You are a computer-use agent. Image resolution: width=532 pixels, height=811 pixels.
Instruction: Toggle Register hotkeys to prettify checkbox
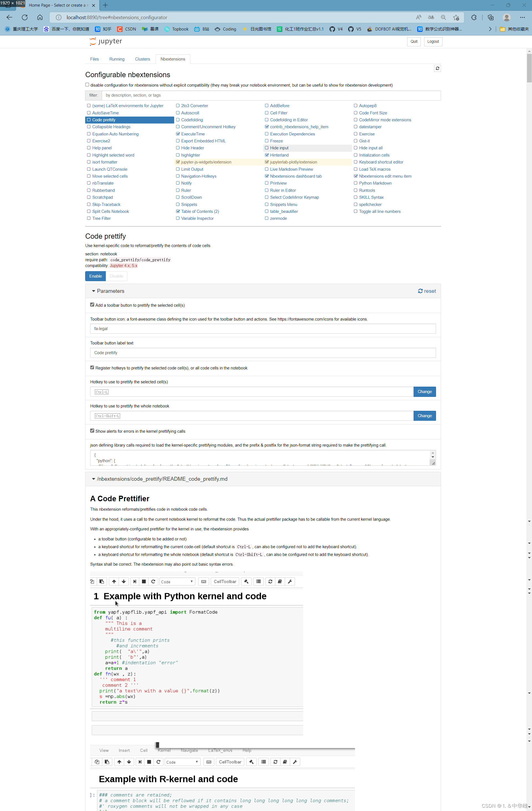[x=92, y=367]
